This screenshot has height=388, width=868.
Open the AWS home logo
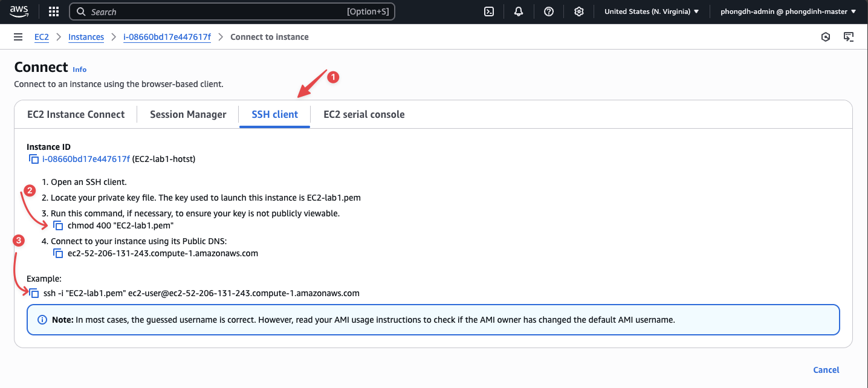[x=19, y=11]
